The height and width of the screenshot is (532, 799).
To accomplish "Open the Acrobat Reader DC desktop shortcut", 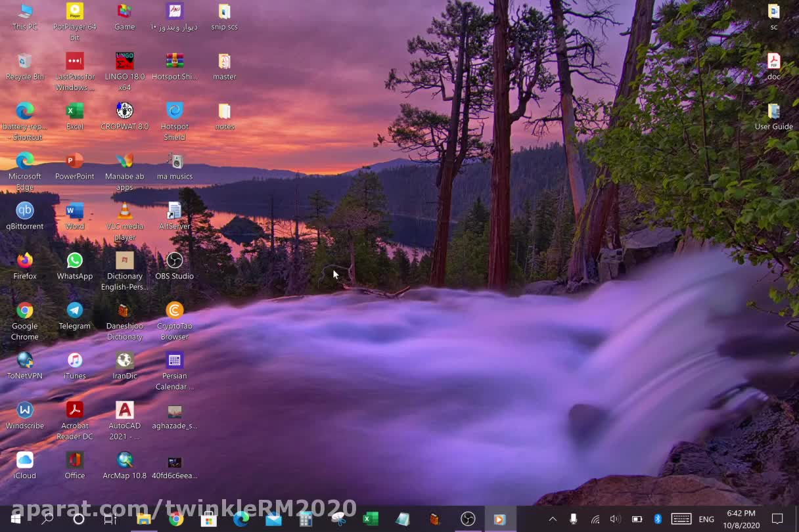I will click(x=75, y=410).
